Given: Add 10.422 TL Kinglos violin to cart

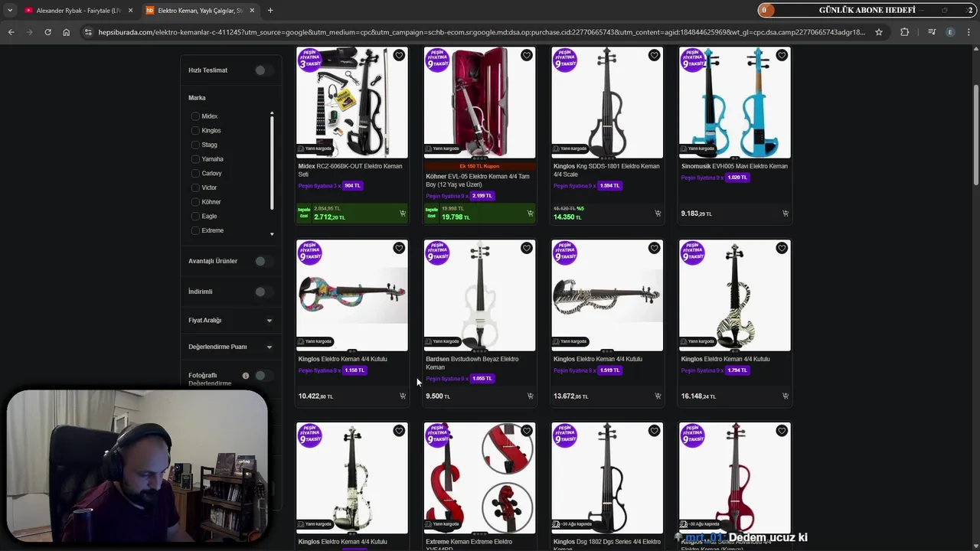Looking at the screenshot, I should tap(403, 396).
